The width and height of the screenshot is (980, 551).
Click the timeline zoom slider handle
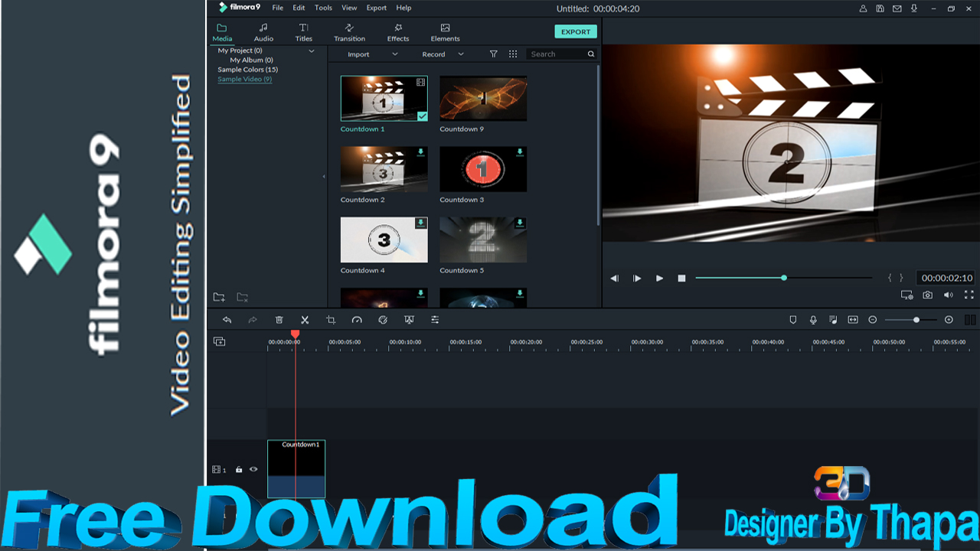click(916, 320)
